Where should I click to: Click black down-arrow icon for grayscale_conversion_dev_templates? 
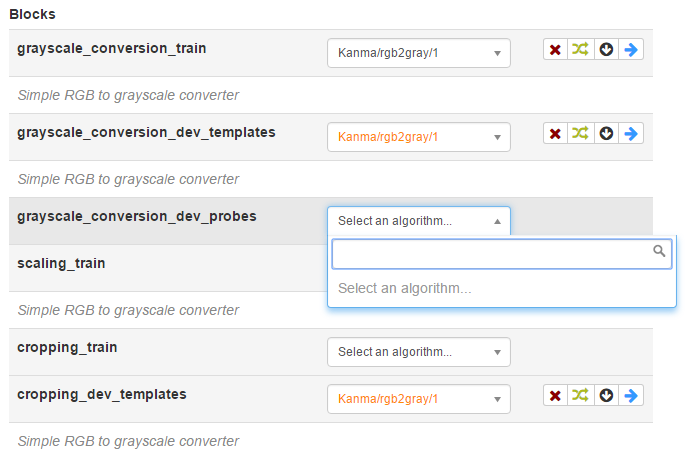pyautogui.click(x=606, y=133)
